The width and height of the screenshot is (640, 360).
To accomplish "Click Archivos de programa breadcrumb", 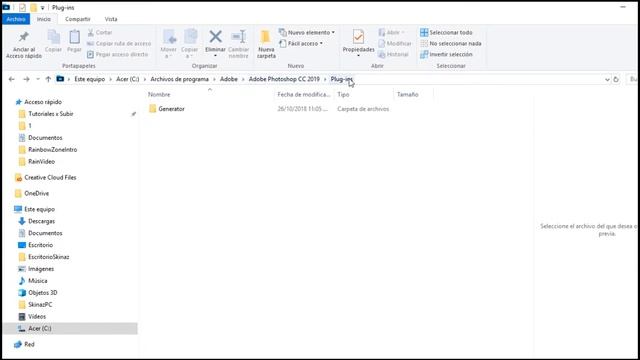I will 179,79.
